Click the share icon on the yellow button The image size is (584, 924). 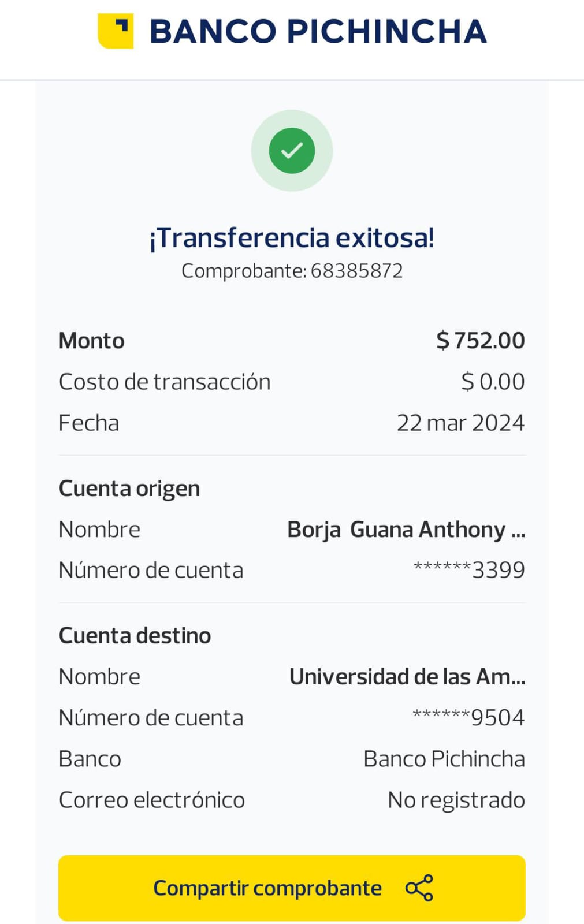(419, 888)
